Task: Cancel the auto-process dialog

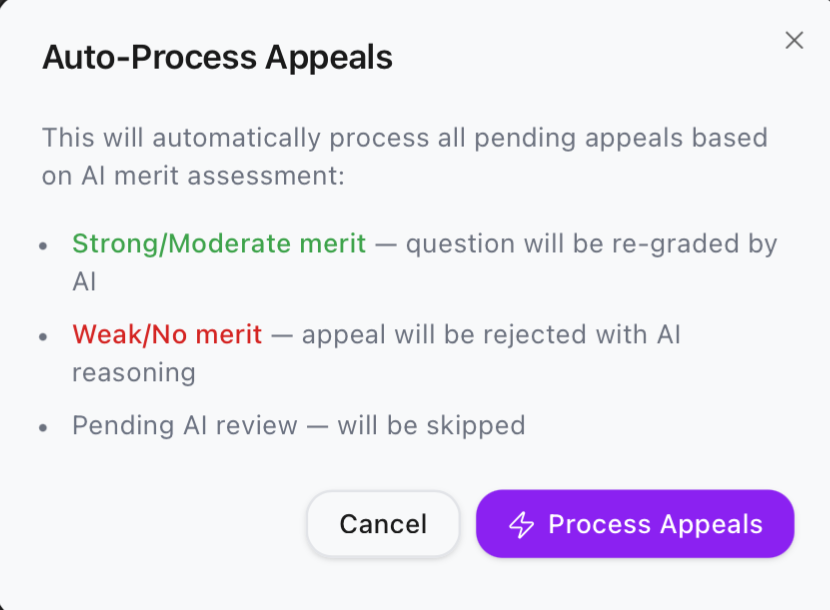Action: point(383,524)
